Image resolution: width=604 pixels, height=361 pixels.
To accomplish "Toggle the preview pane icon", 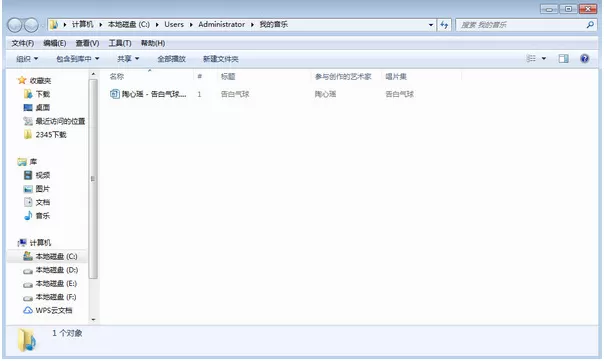I will coord(563,59).
